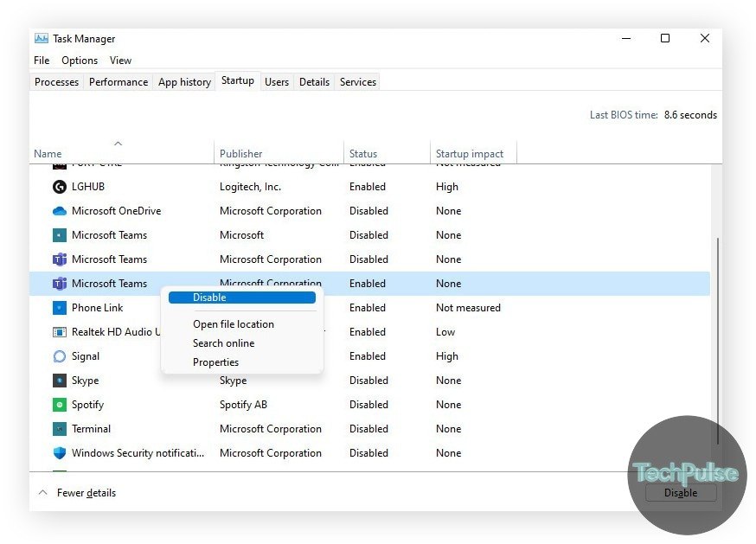Click the Task Manager title bar icon
The width and height of the screenshot is (756, 544).
click(x=42, y=38)
